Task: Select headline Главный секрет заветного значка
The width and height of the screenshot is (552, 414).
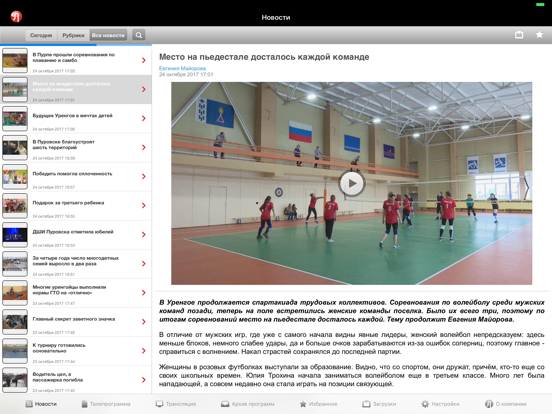Action: click(x=74, y=319)
